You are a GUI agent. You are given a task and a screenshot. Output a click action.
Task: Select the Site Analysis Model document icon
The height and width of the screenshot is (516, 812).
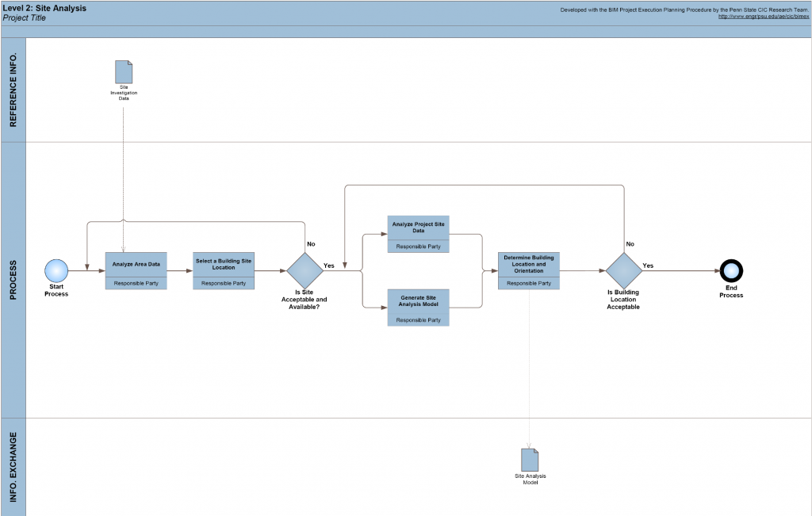click(x=530, y=459)
